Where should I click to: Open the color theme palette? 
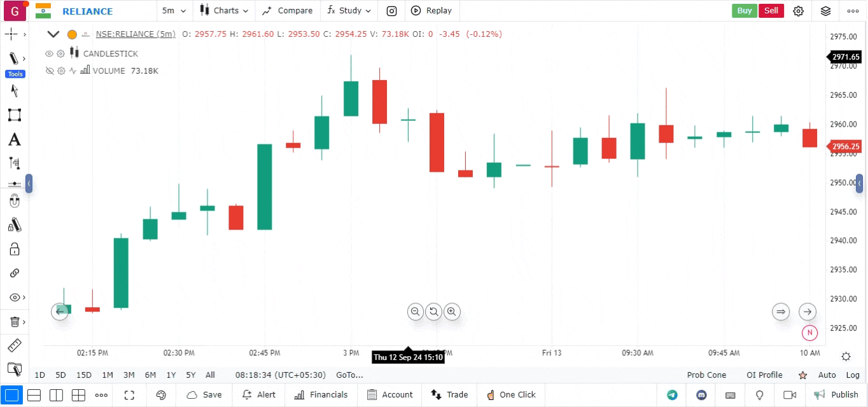161,395
